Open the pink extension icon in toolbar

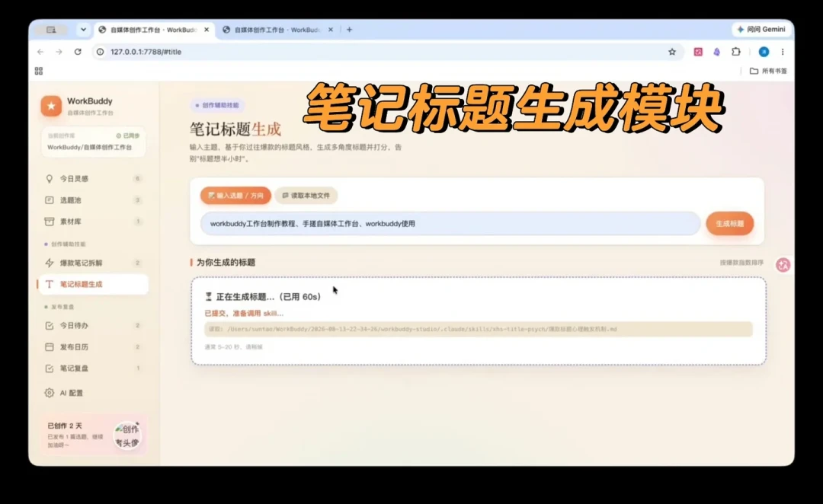coord(698,52)
